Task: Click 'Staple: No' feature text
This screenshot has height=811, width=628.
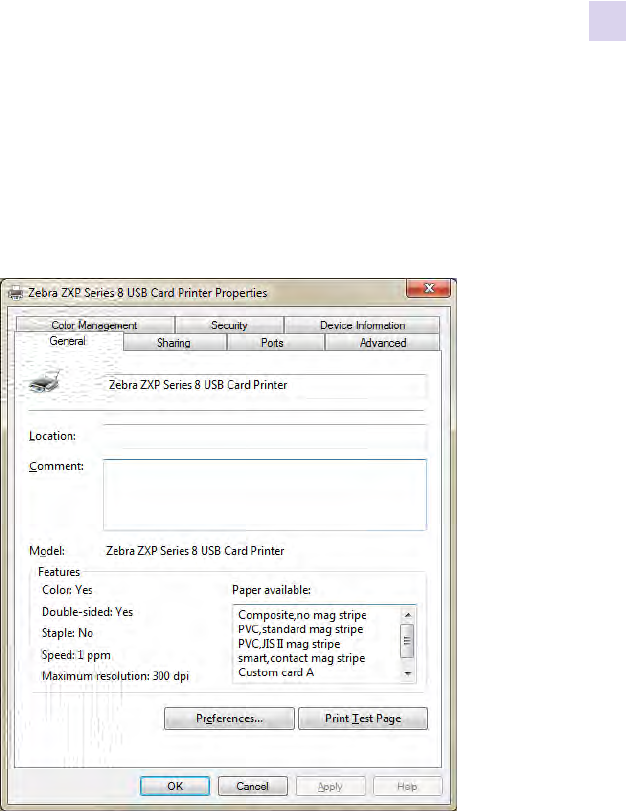Action: coord(67,633)
